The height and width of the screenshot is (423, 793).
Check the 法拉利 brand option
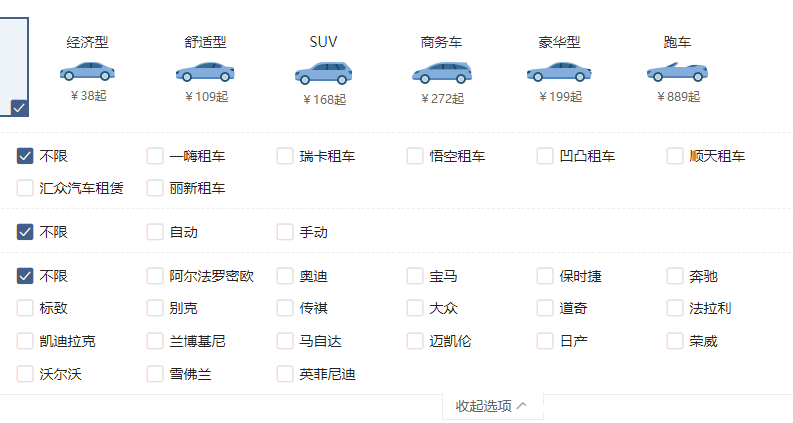point(675,308)
